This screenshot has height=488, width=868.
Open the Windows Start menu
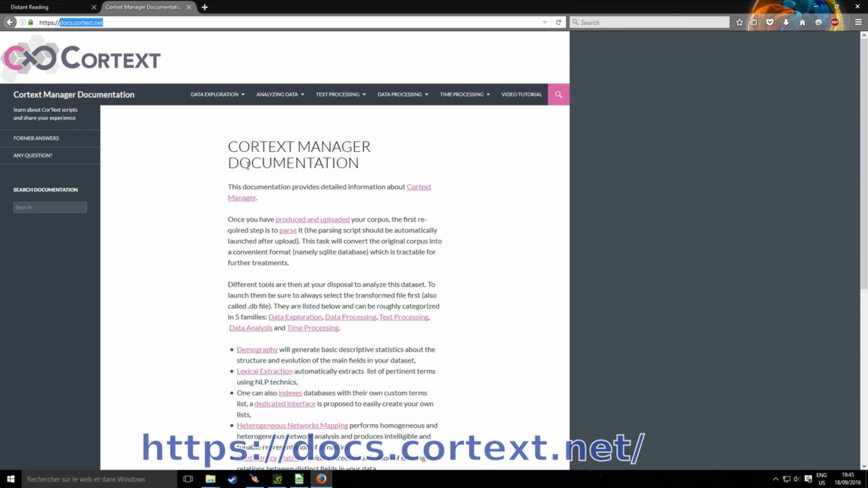click(x=11, y=479)
